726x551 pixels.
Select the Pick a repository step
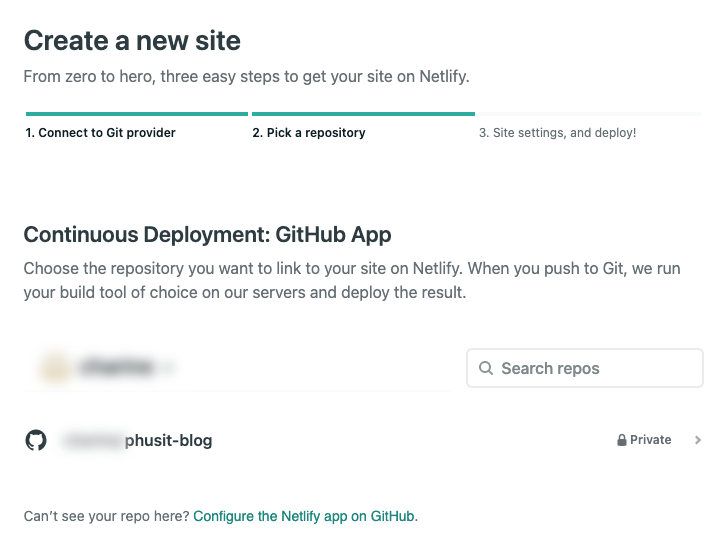point(309,133)
